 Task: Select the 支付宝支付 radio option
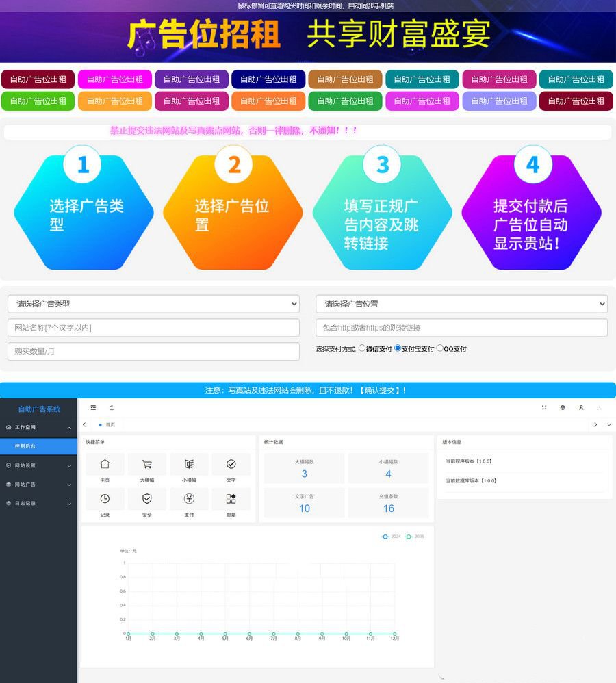398,348
